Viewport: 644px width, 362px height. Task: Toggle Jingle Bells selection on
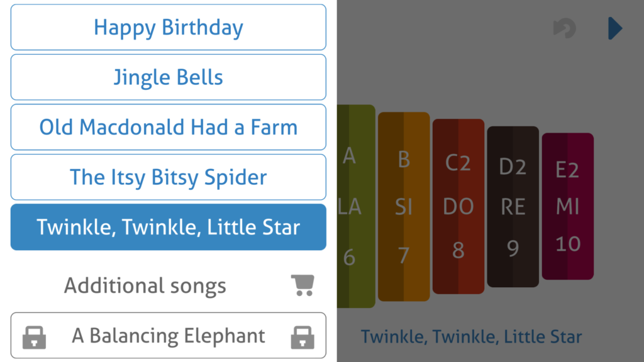click(168, 77)
